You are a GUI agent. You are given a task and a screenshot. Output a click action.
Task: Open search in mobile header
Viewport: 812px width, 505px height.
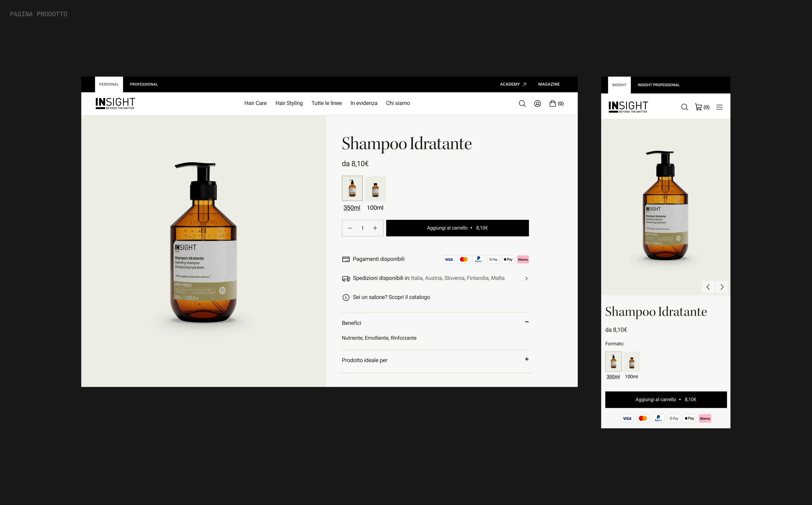[x=685, y=107]
